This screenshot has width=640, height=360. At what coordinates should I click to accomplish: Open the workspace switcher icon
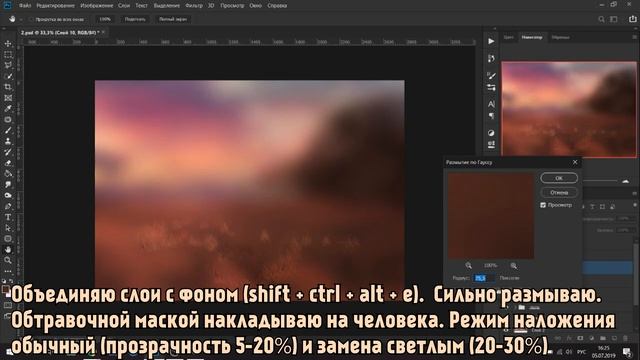[613, 19]
